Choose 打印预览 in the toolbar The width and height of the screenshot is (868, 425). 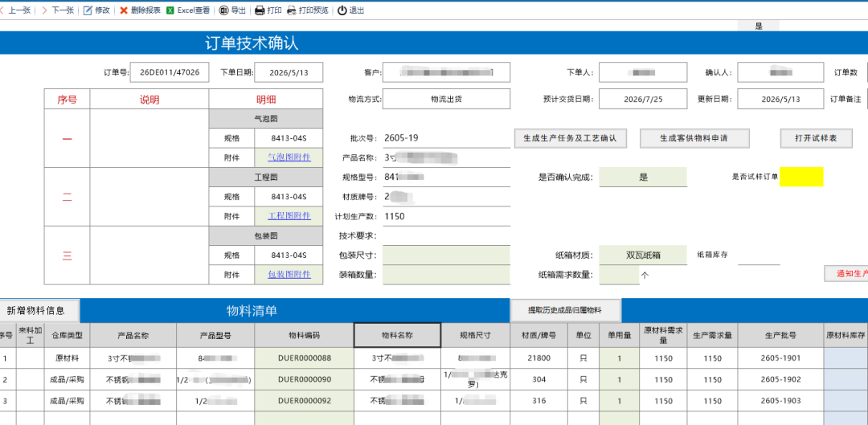[x=313, y=10]
